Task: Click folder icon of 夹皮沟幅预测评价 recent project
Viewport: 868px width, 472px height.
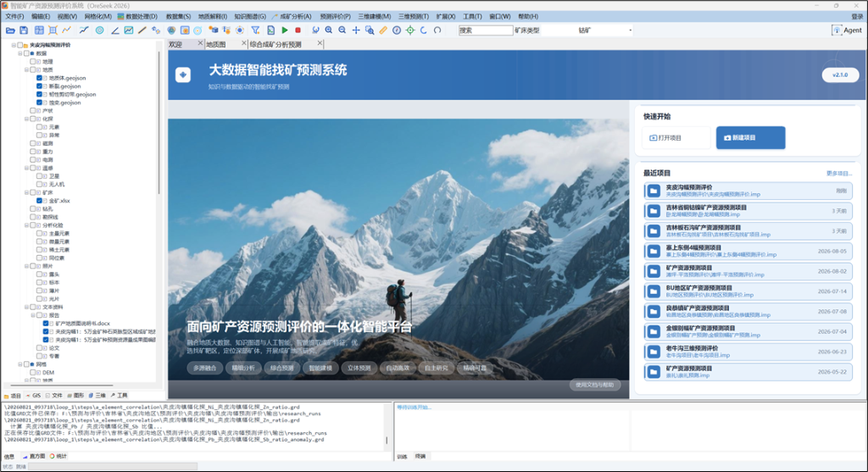Action: point(654,191)
